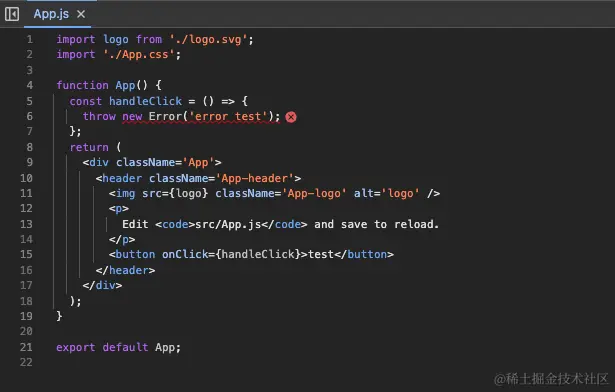Click closing </div> tag on line 17
This screenshot has width=615, height=392.
click(x=102, y=285)
